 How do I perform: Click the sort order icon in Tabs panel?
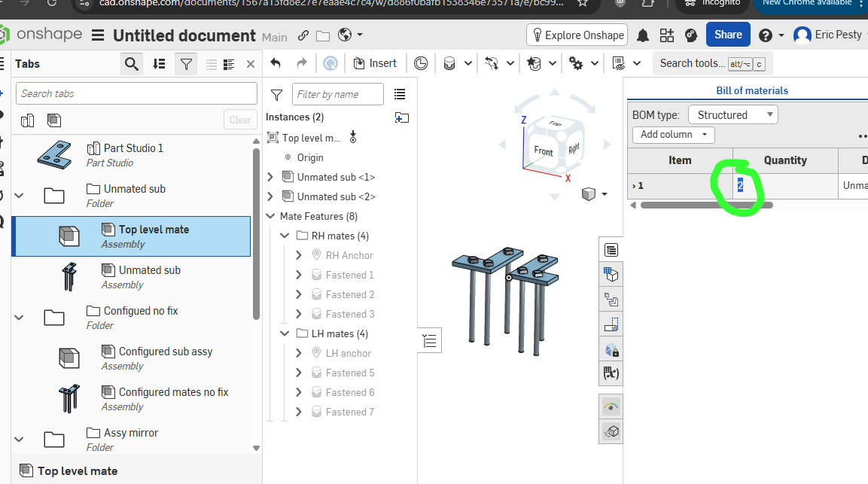(x=159, y=64)
